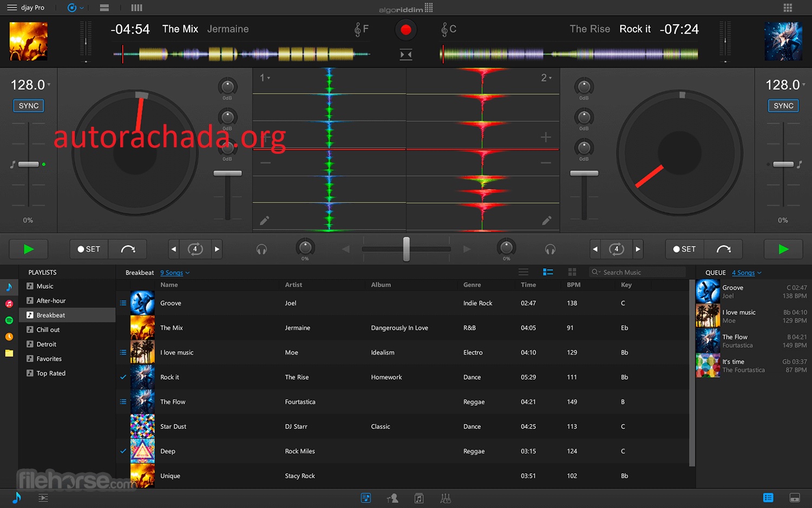Select the iTunes red source sidebar icon
Screen dimensions: 812x508
(x=9, y=304)
